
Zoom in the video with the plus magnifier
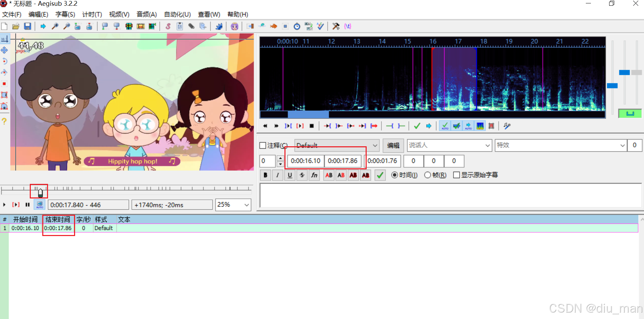[55, 26]
